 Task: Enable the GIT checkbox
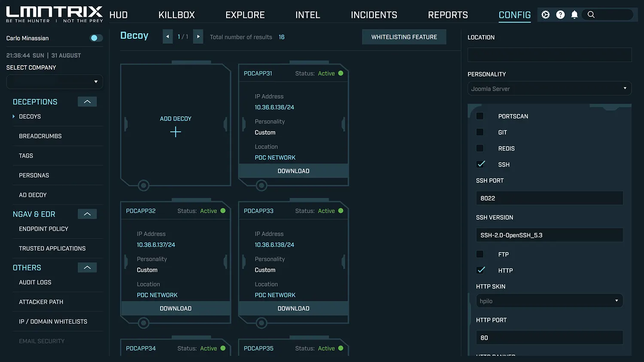tap(480, 132)
